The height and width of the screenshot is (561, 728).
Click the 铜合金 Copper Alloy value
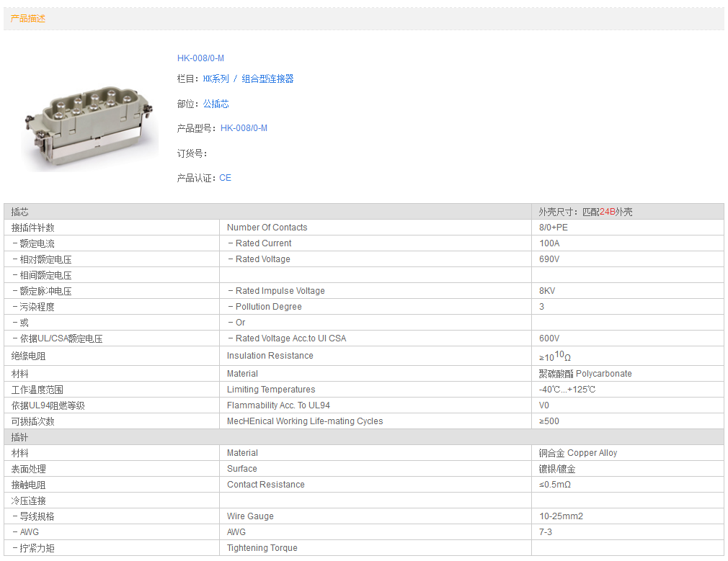577,453
